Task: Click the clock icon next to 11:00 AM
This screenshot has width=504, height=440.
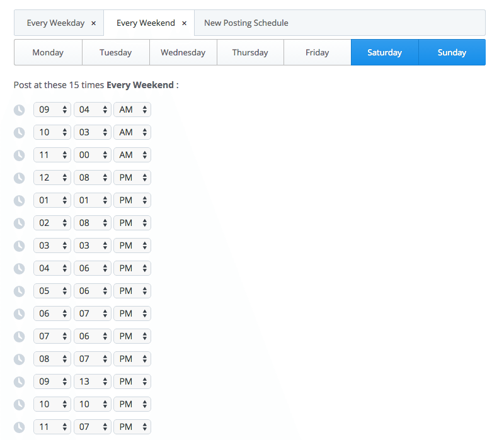Action: (19, 155)
